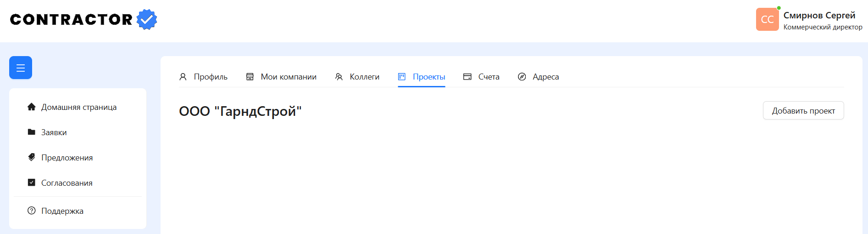Viewport: 868px width, 234px height.
Task: Click the CONTRACTOR logo text
Action: 71,19
